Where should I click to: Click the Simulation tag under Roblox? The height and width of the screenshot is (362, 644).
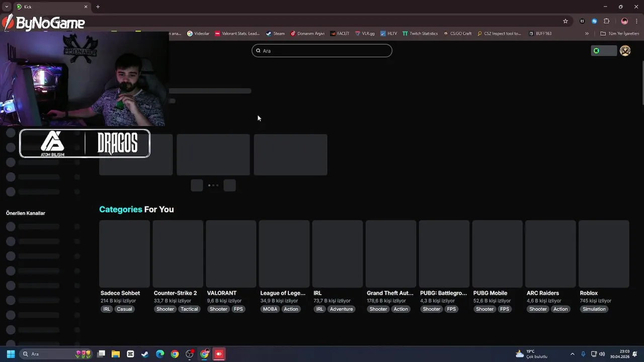click(x=594, y=309)
